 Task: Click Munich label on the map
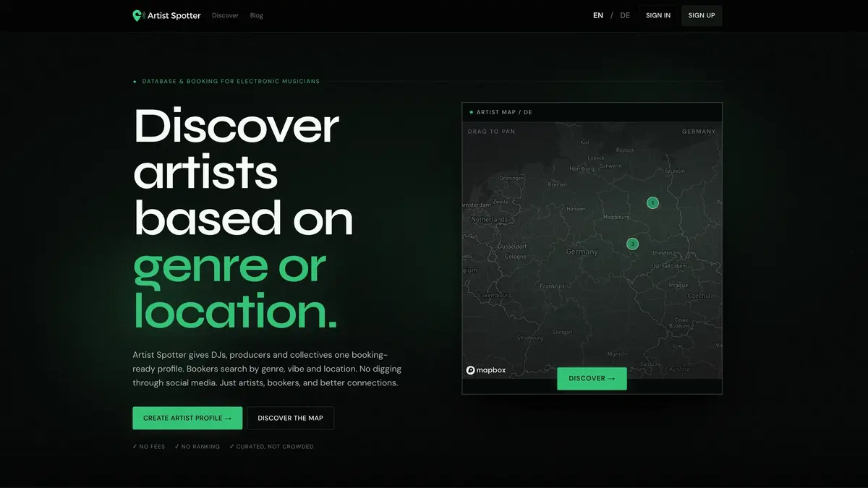coord(617,354)
